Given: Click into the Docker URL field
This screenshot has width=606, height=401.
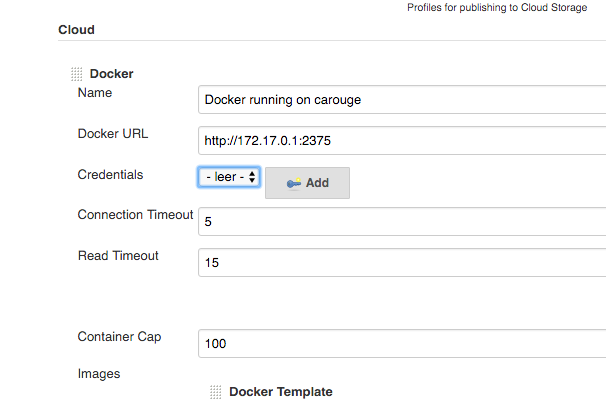Looking at the screenshot, I should pos(402,141).
